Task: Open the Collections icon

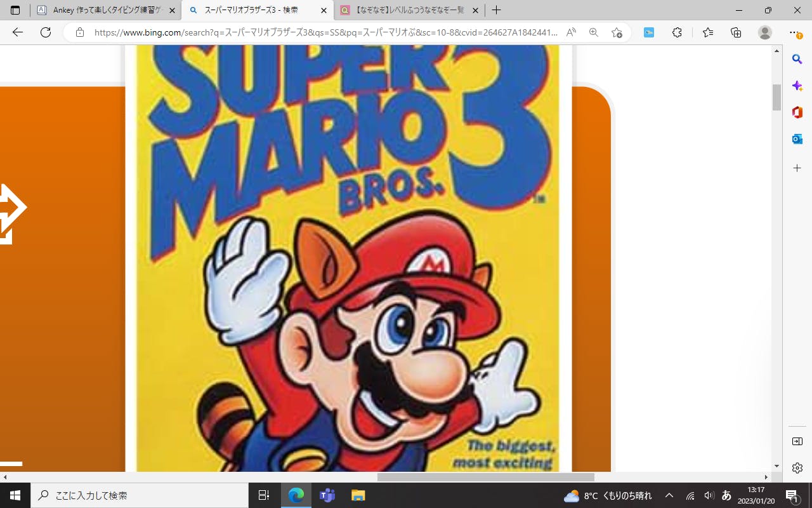Action: click(x=736, y=32)
